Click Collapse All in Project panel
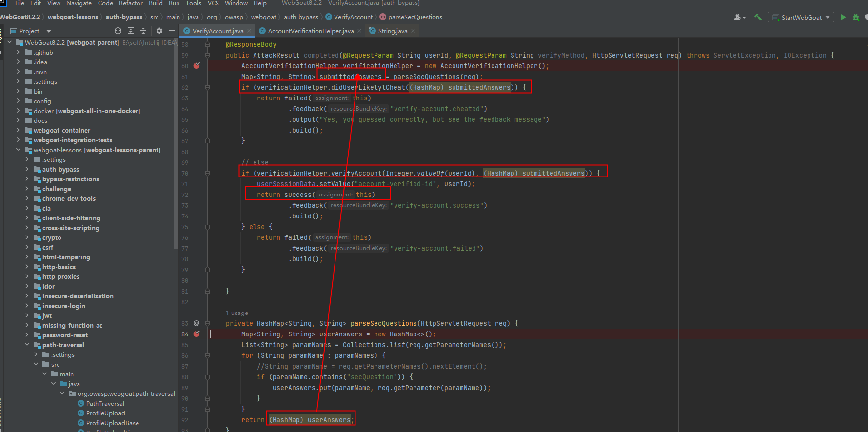Screen dimensions: 868x432 tap(143, 31)
